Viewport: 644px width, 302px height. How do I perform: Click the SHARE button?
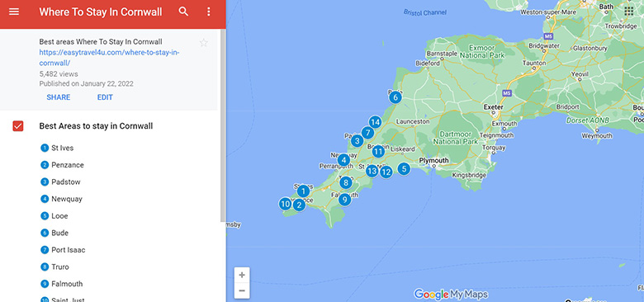(59, 97)
